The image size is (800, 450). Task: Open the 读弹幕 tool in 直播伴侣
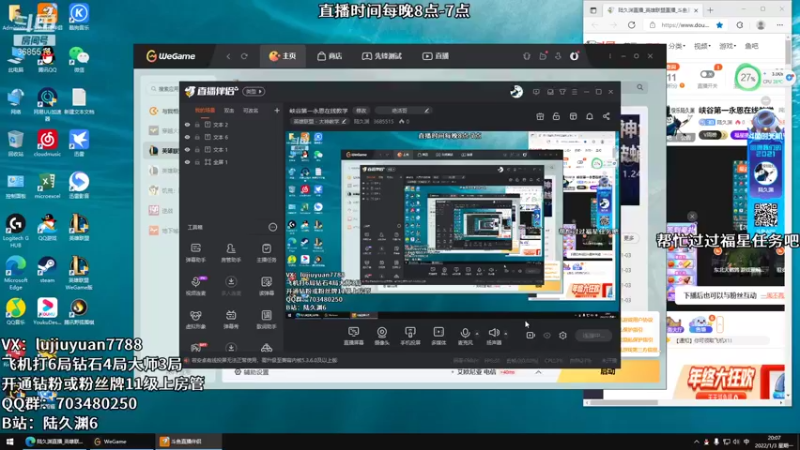[x=266, y=286]
